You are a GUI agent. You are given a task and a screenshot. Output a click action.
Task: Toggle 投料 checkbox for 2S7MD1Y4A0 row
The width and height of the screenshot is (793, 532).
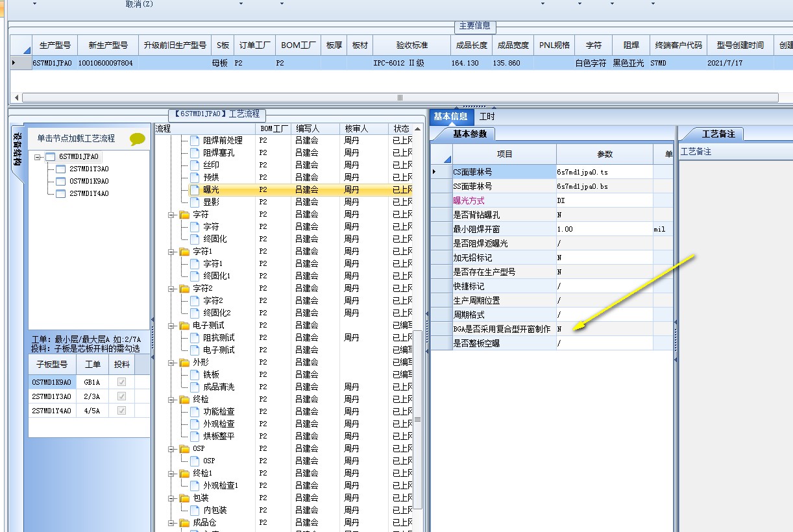(121, 411)
